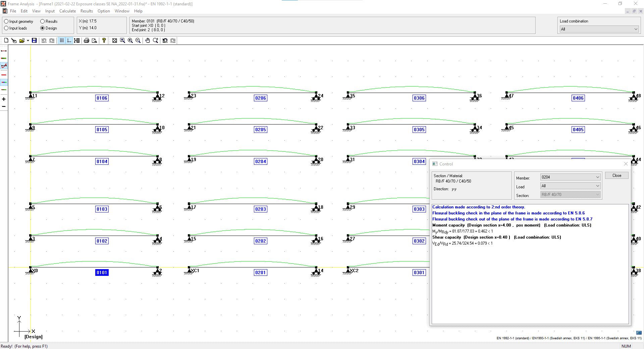This screenshot has width=644, height=349.
Task: Select member 0204 in the frame view
Action: [261, 161]
